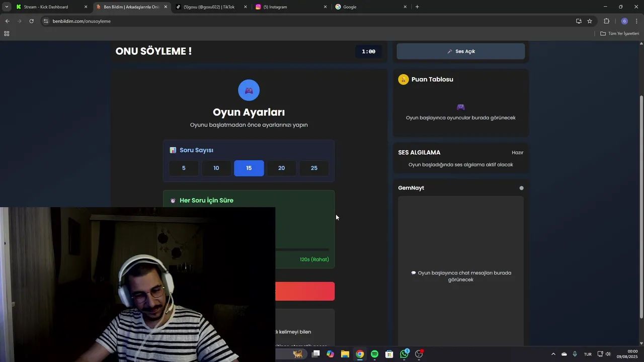
Task: Launch Copilot from the taskbar
Action: pos(330,354)
